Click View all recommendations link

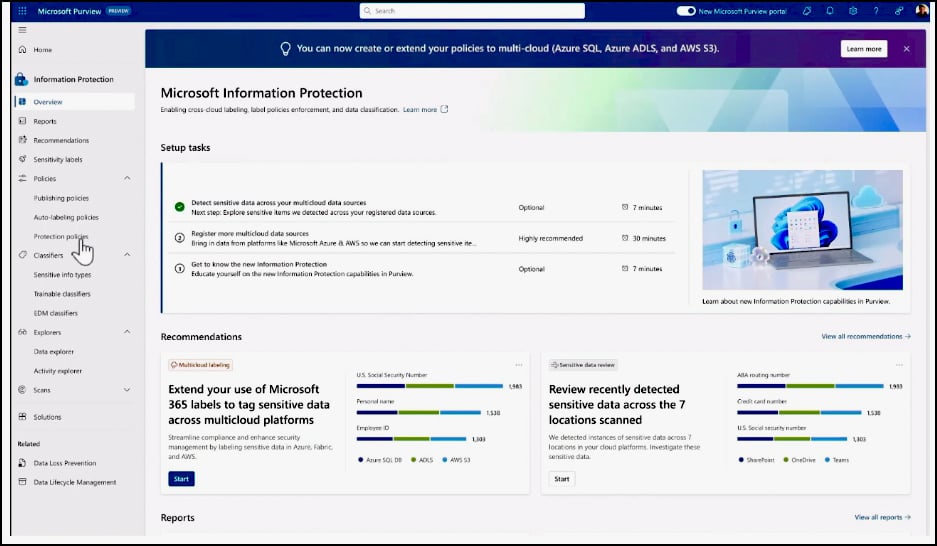[x=866, y=336]
